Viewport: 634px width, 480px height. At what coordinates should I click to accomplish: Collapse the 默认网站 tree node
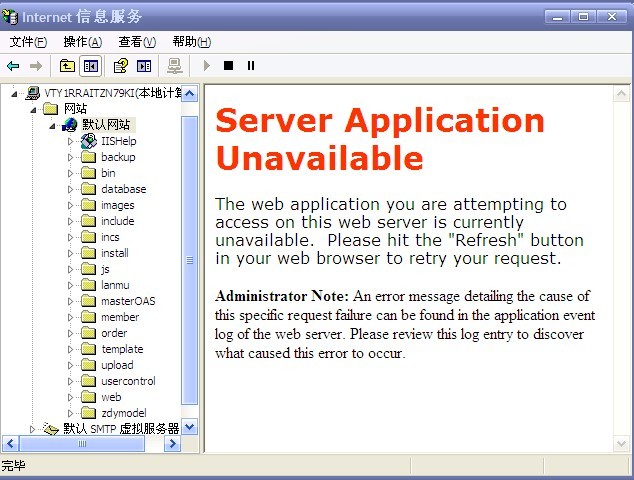pos(53,125)
